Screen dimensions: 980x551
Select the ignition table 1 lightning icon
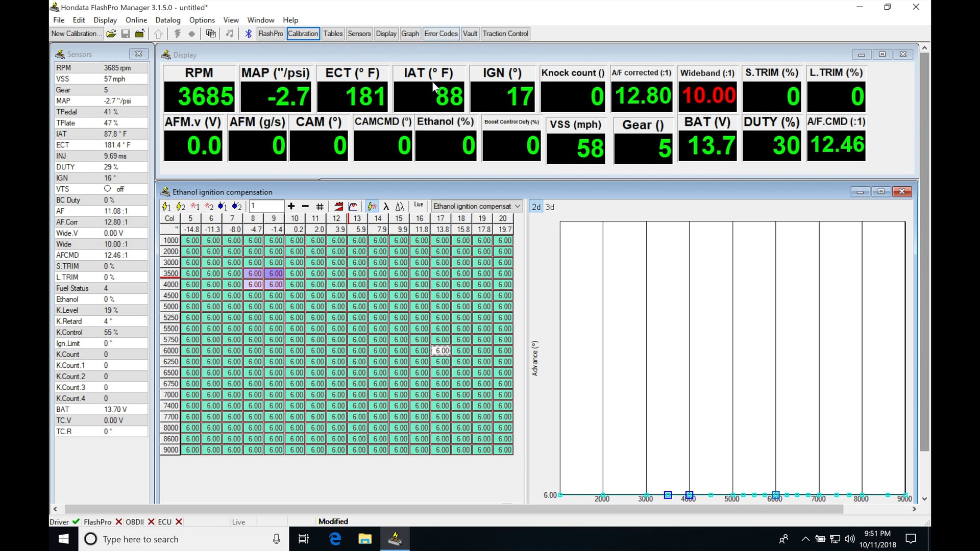[x=166, y=206]
